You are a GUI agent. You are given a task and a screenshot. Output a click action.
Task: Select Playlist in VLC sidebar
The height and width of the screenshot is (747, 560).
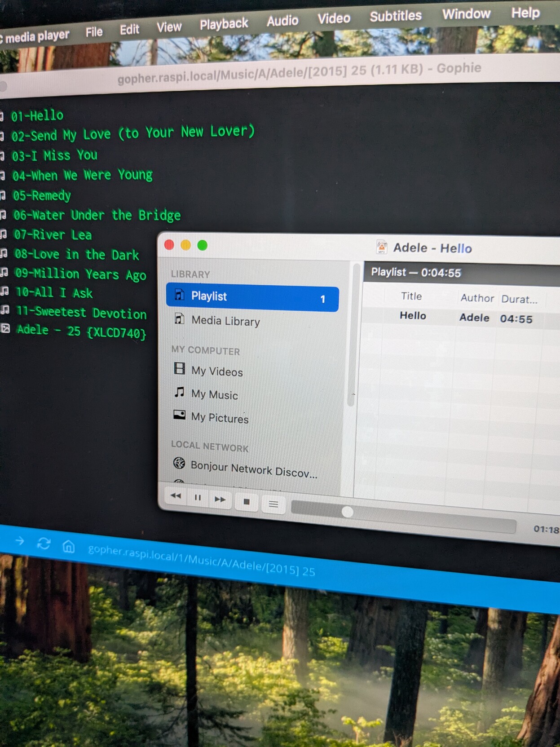252,297
